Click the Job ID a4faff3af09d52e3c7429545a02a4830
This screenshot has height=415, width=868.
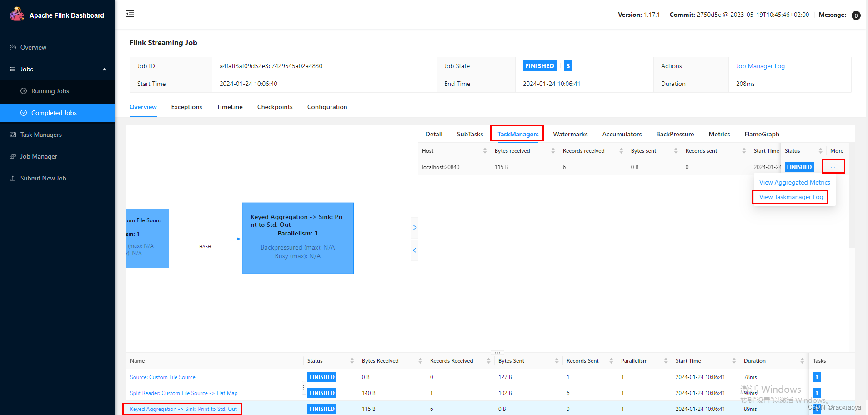271,66
